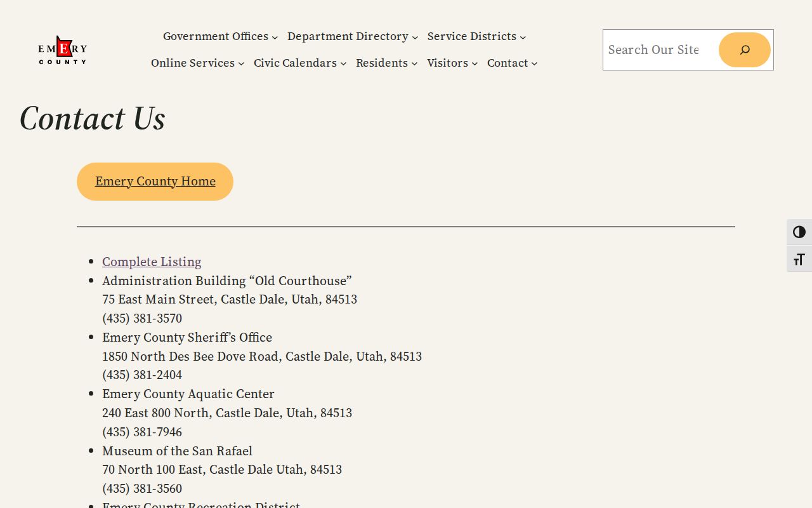Open the Visitors menu item

pos(447,63)
